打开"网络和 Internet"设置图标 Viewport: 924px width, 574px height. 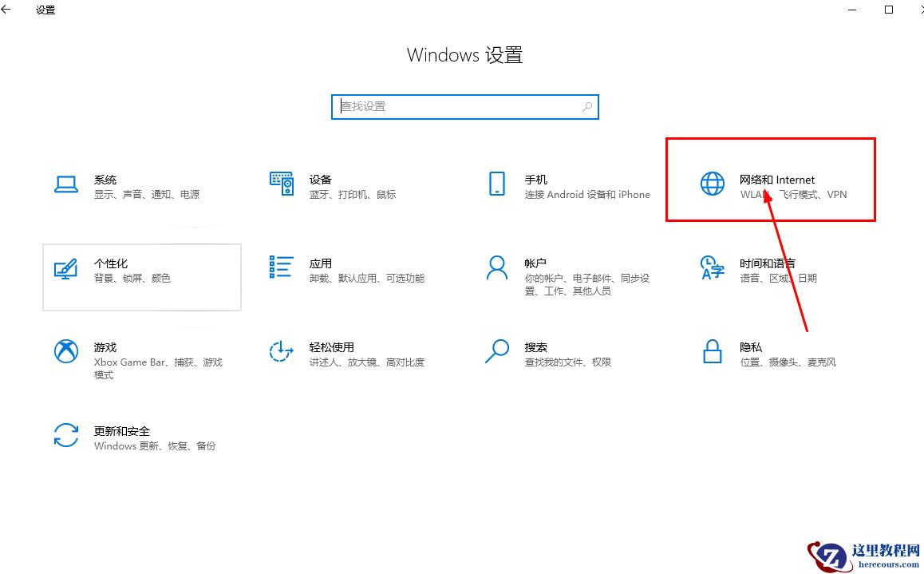[712, 184]
